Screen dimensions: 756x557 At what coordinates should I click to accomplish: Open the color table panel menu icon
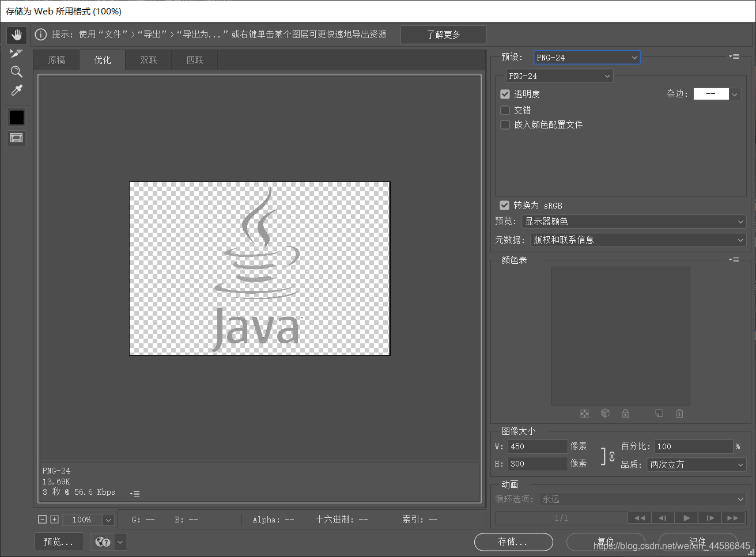tap(734, 260)
